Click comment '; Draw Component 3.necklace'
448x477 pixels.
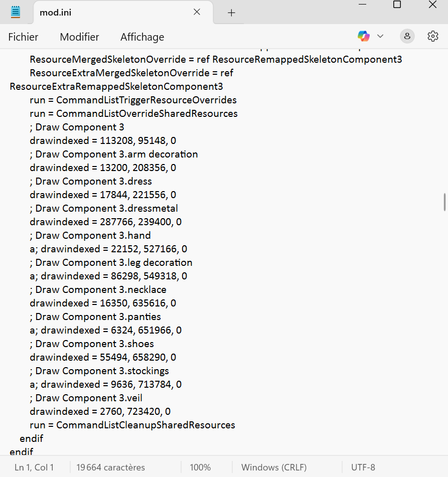98,289
